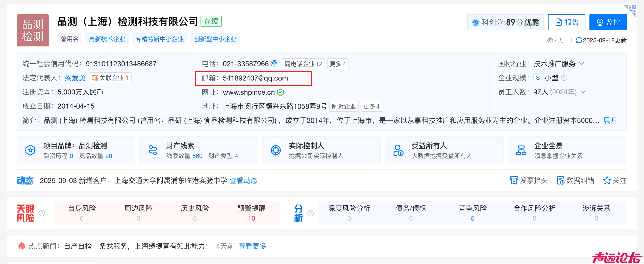Click the 监控 monitor button
644x264 pixels.
click(608, 22)
